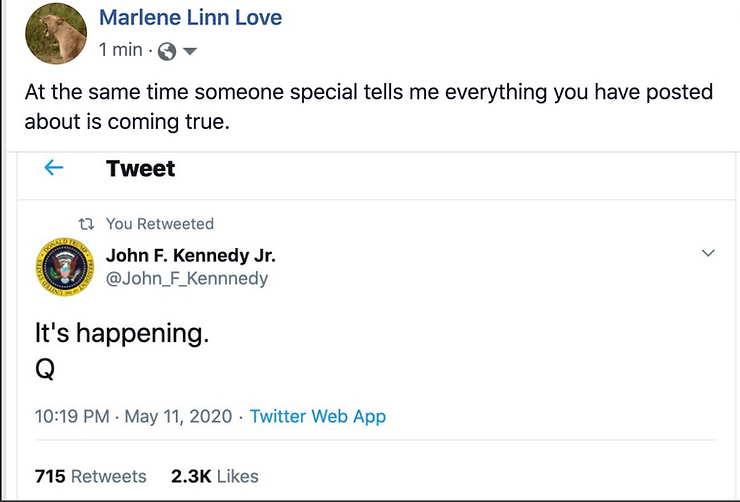The width and height of the screenshot is (740, 502).
Task: Click the You Retweeted label
Action: click(x=160, y=224)
